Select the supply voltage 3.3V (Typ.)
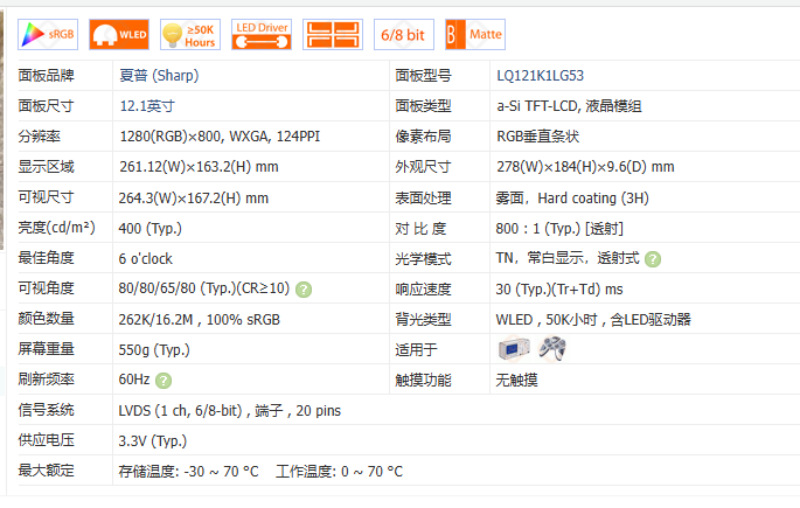The height and width of the screenshot is (508, 800). [x=153, y=441]
